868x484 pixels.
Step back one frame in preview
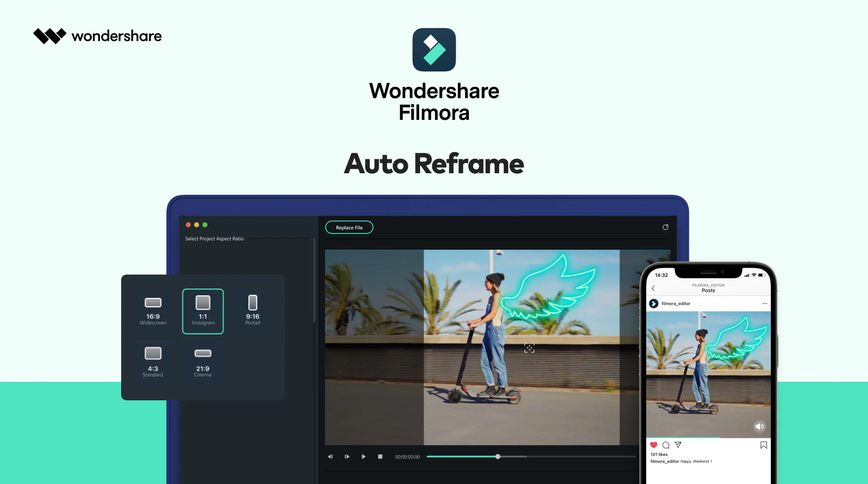tap(330, 457)
